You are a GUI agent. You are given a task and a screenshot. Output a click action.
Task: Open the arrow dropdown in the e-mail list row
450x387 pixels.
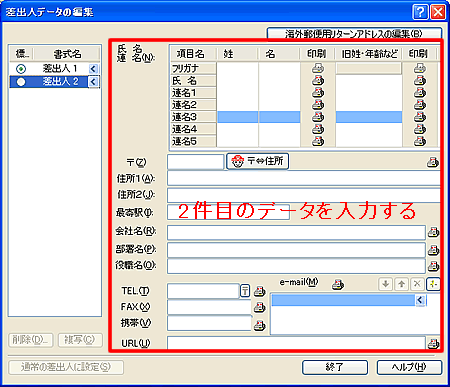(x=420, y=300)
